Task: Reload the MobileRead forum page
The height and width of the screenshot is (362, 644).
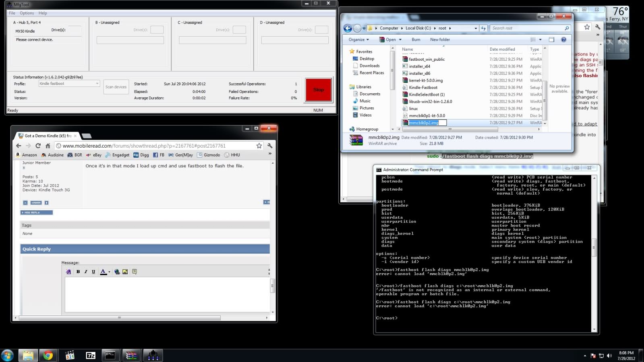Action: click(x=38, y=146)
